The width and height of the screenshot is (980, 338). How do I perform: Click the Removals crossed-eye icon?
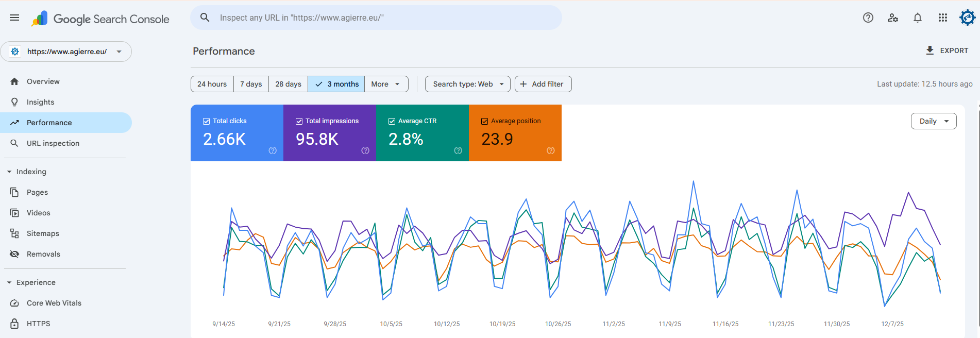pos(14,254)
